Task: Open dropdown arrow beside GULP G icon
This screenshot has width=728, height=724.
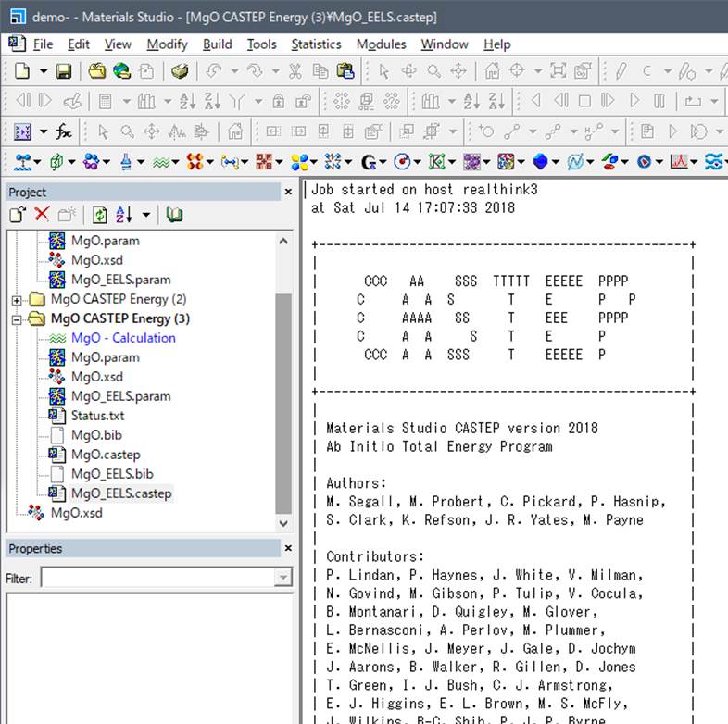Action: tap(383, 162)
